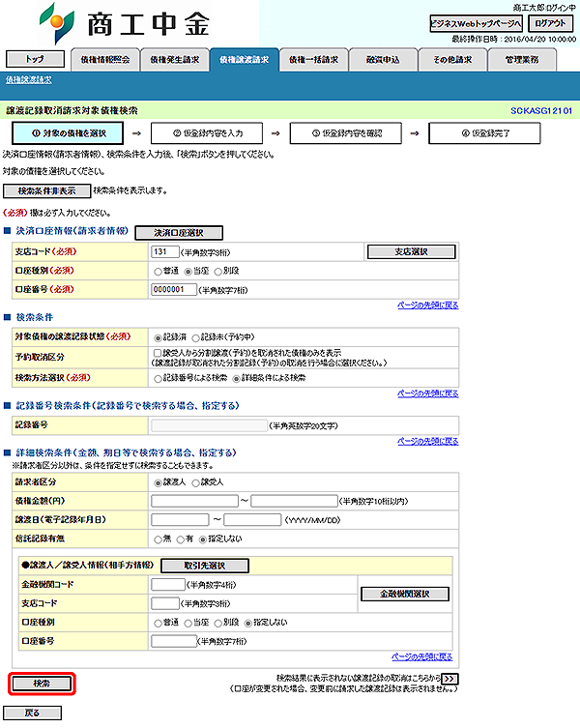Viewport: 580px width, 728px height.
Task: Switch to the 債権発生請求 tab
Action: tap(175, 60)
